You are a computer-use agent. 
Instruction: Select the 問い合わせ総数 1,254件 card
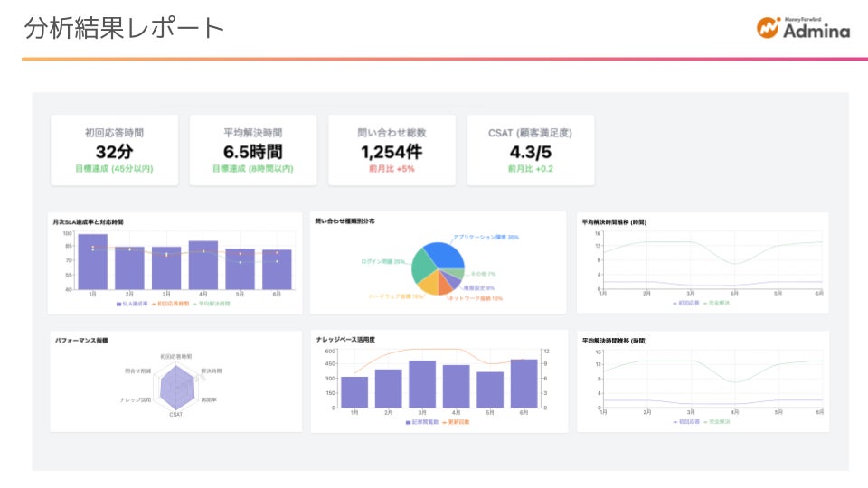tap(392, 150)
